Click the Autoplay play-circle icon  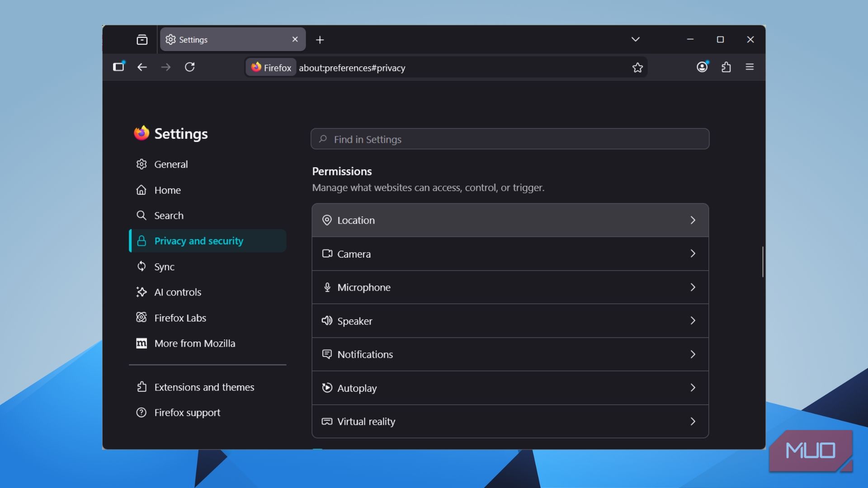327,387
